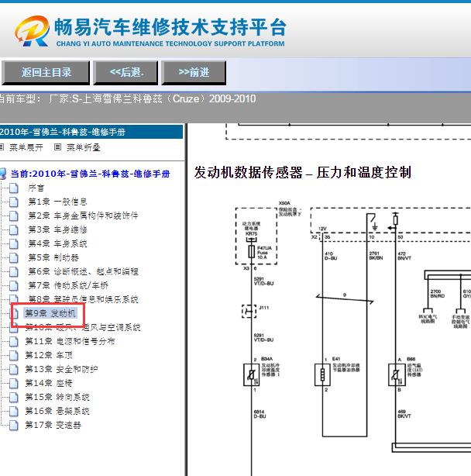471x476 pixels.
Task: Click page icon beside 第6章
Action: tap(14, 272)
